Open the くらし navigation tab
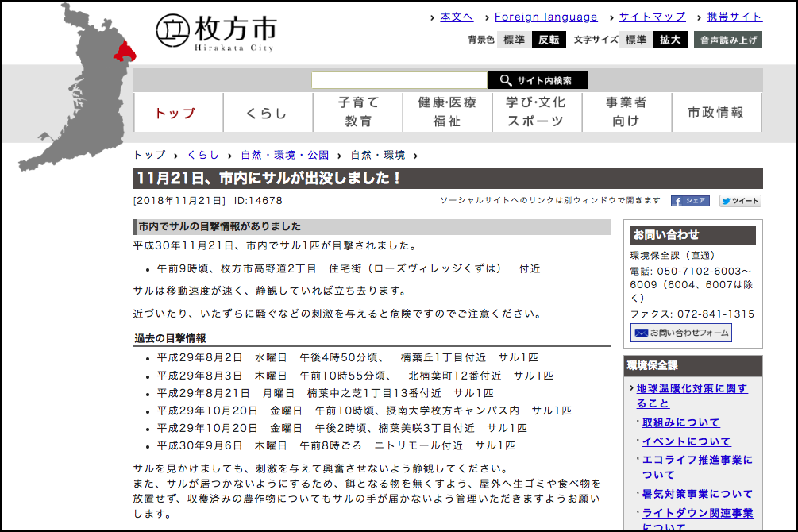The height and width of the screenshot is (532, 798). click(267, 113)
